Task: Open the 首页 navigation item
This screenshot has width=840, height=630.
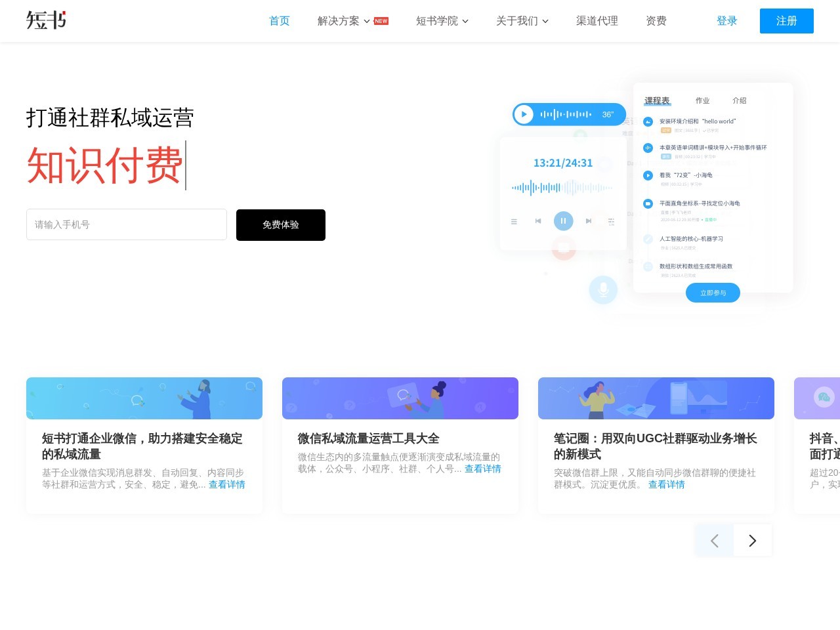Action: click(x=280, y=21)
